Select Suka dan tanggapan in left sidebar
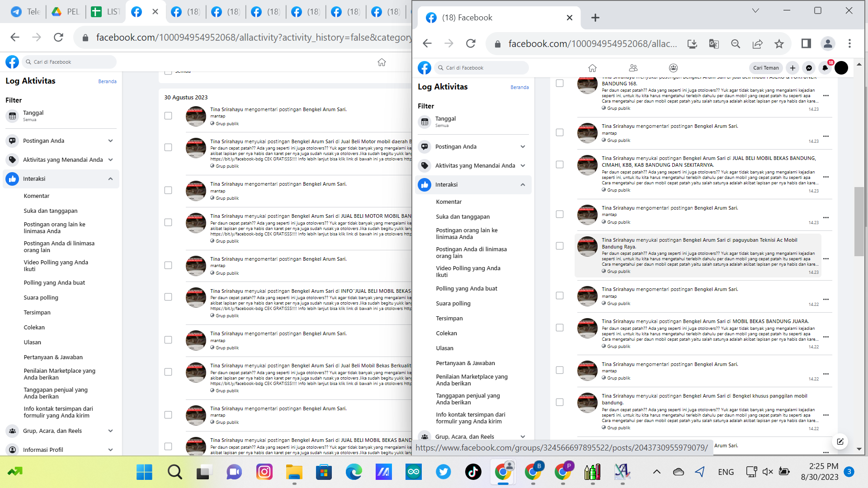 coord(51,211)
